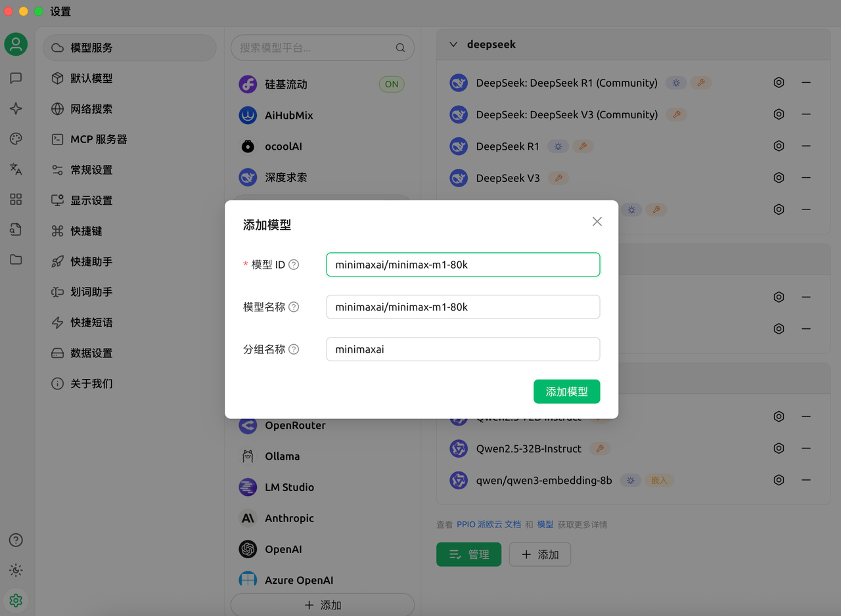Click search icon in provider search box
841x616 pixels.
pyautogui.click(x=400, y=48)
